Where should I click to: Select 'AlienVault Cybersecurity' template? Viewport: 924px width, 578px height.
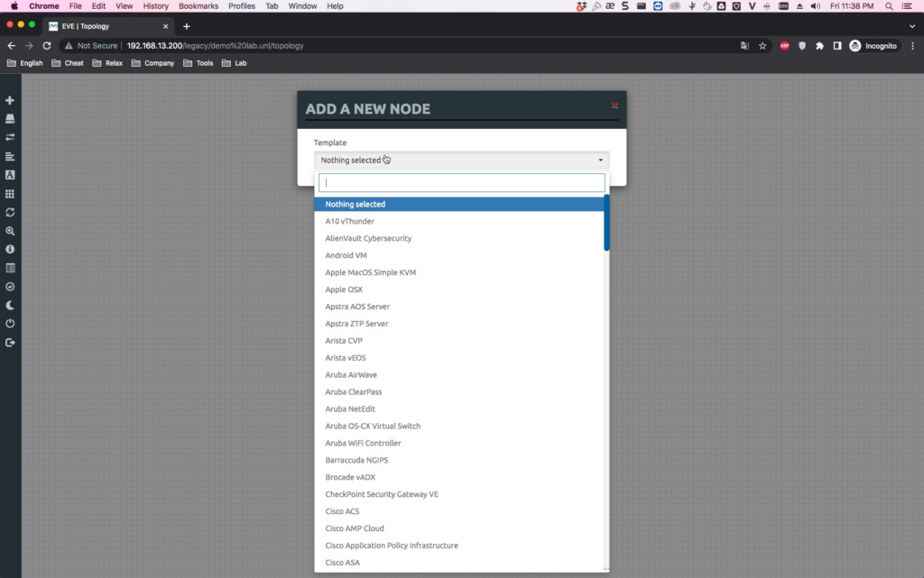pyautogui.click(x=458, y=238)
